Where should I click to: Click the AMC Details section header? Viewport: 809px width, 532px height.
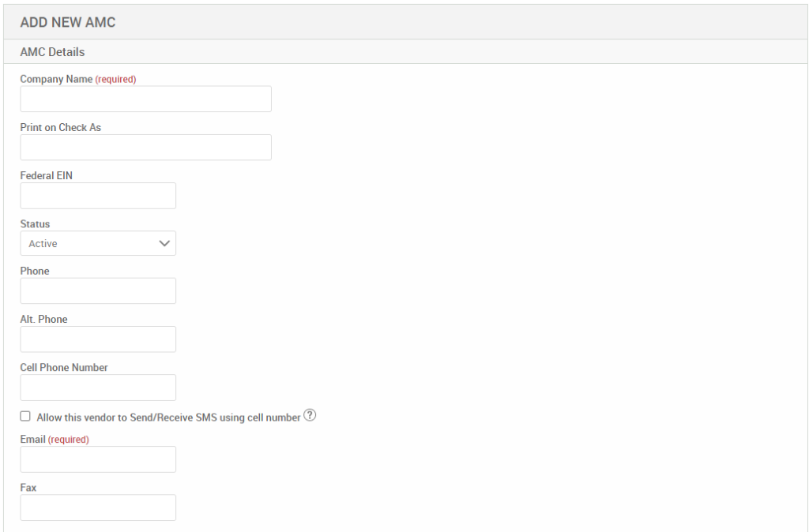52,52
